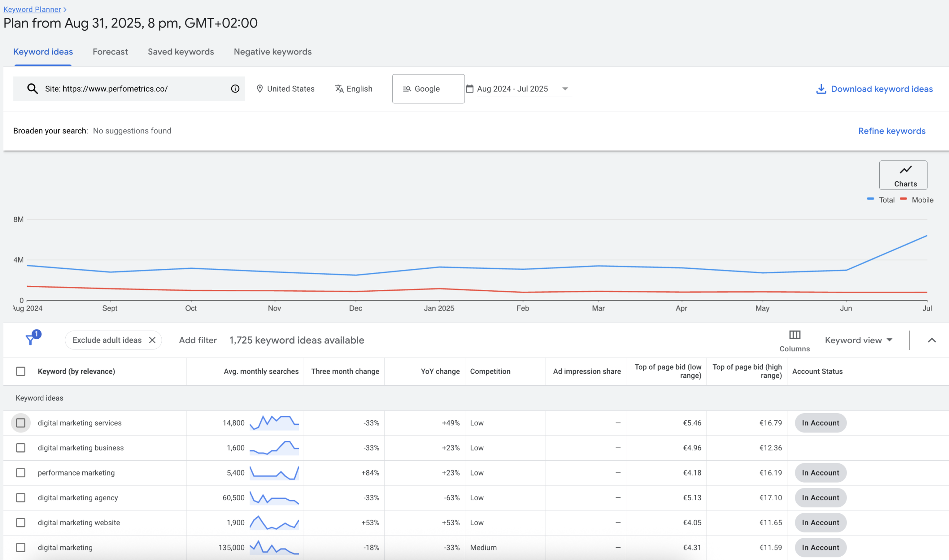Click sparkline for digital marketing website
Image resolution: width=949 pixels, height=560 pixels.
click(x=274, y=522)
